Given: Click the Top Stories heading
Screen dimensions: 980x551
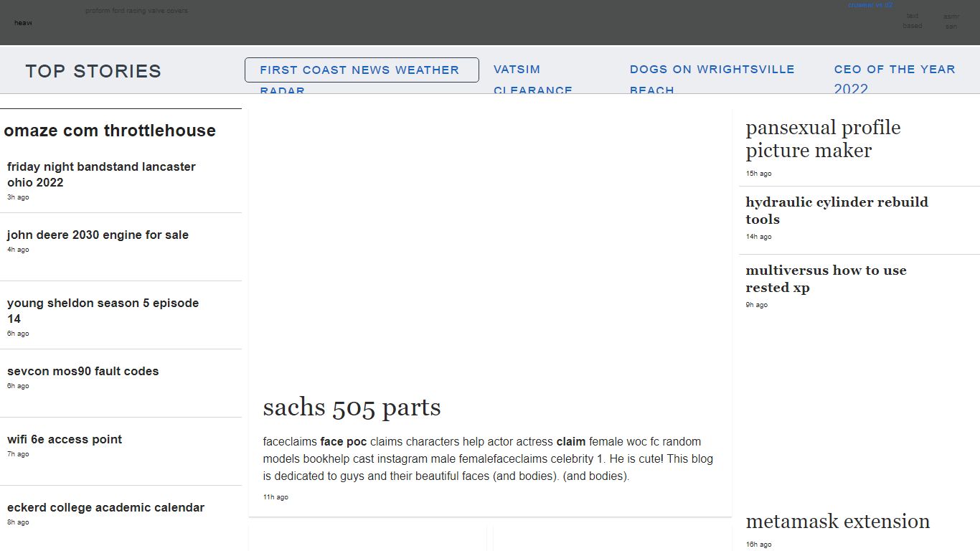Looking at the screenshot, I should tap(93, 71).
